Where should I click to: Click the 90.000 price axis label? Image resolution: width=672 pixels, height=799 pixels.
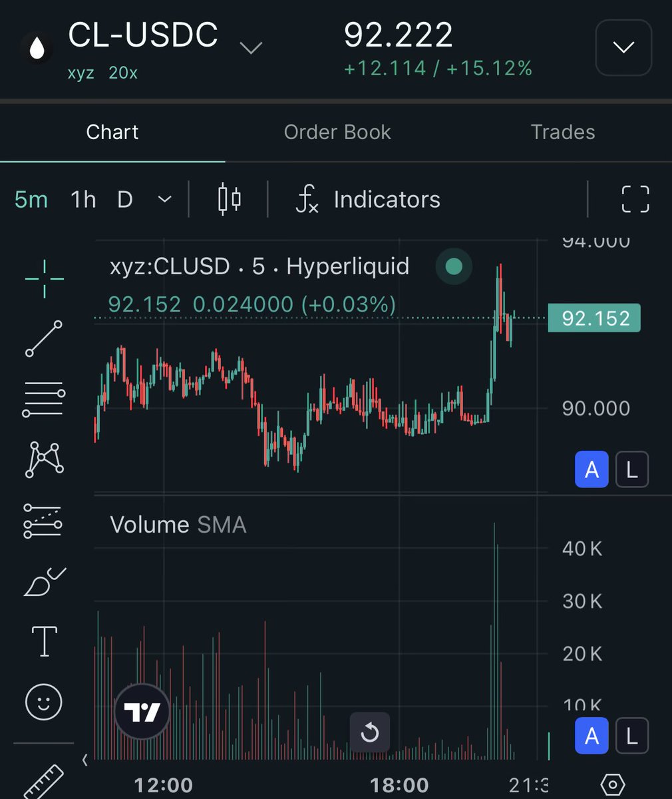(x=596, y=408)
